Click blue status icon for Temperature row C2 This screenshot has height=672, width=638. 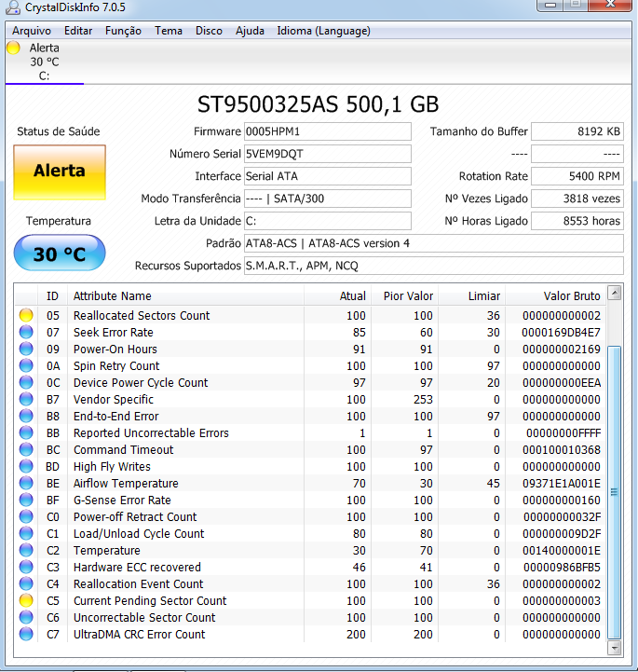click(26, 550)
